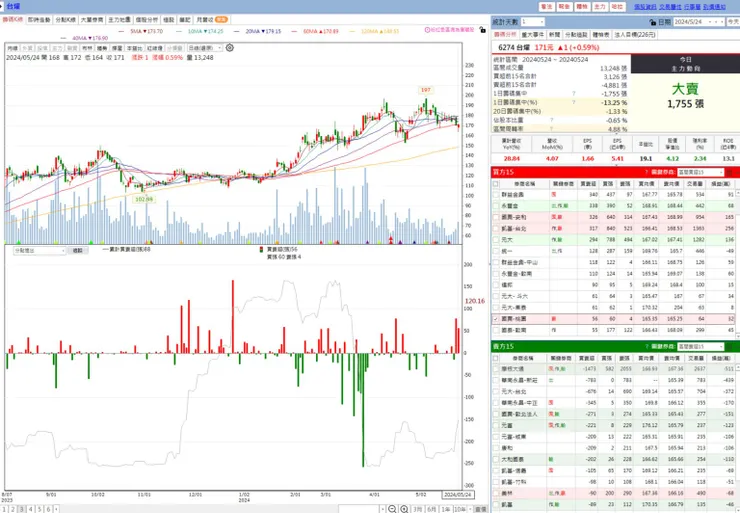Click the help icon beside 1日籌碼集中(%) -13.25%
This screenshot has width=740, height=513.
click(574, 102)
